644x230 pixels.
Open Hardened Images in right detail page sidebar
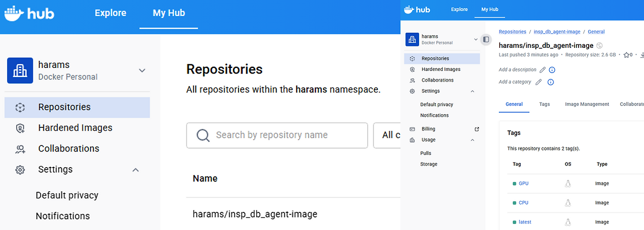tap(442, 69)
